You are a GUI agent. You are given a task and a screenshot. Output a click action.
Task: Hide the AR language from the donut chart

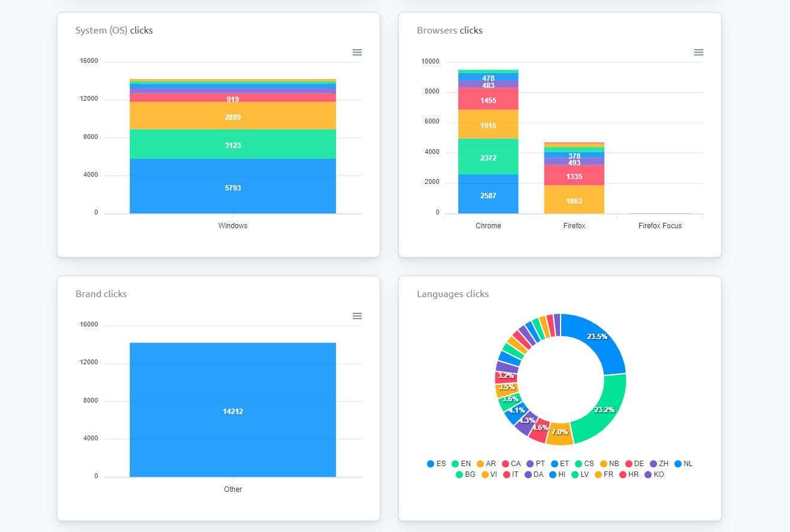[x=486, y=464]
